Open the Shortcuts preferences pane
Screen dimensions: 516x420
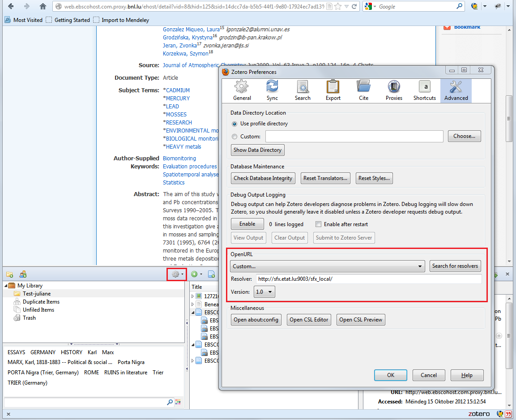click(425, 90)
